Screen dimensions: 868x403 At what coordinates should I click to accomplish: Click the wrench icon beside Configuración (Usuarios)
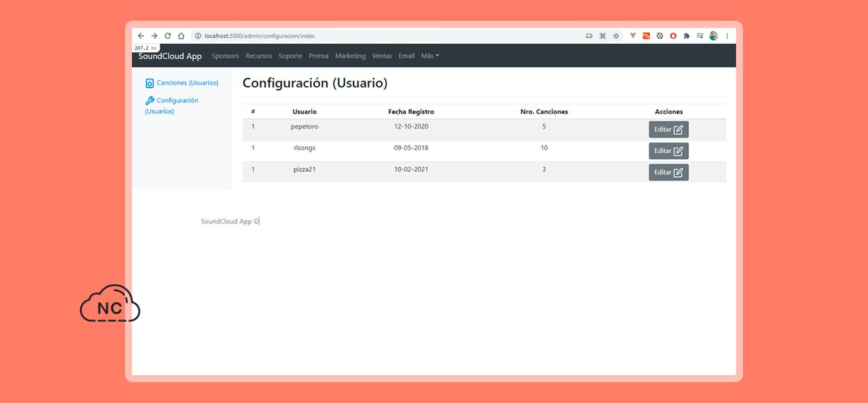[x=149, y=101]
